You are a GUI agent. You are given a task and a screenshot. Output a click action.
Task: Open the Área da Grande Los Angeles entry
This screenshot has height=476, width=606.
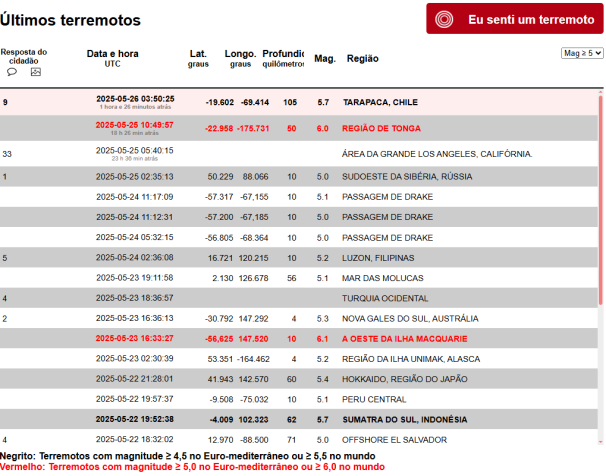299,154
